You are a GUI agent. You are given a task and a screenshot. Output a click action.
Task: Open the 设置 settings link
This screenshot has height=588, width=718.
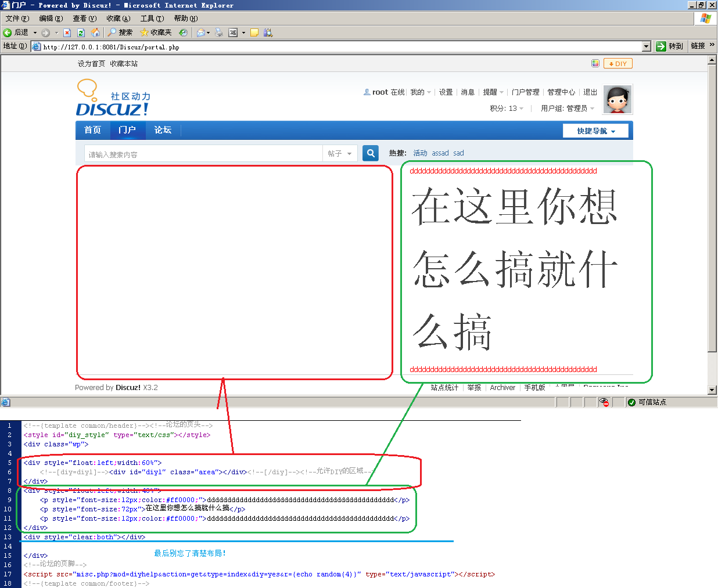click(x=446, y=92)
